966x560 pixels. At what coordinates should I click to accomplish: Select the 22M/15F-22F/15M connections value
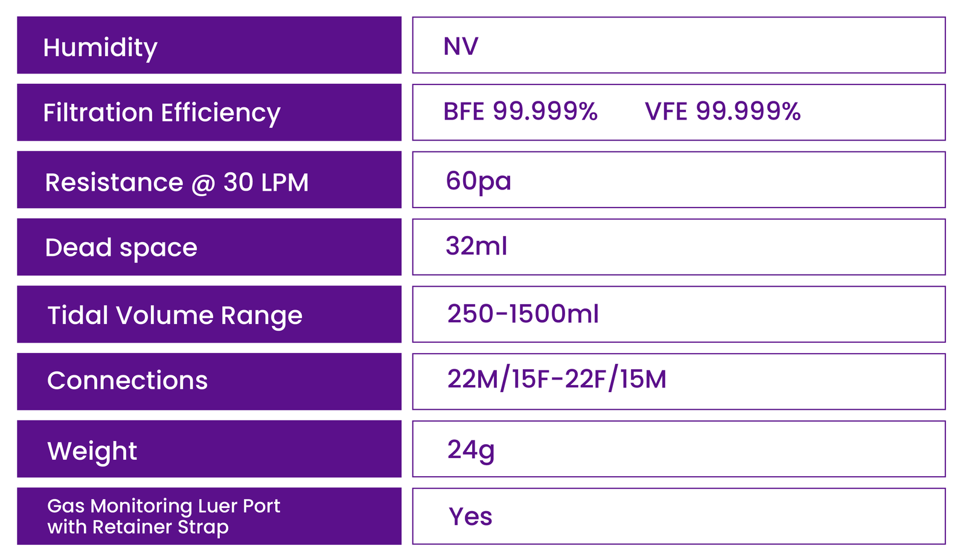pos(557,379)
